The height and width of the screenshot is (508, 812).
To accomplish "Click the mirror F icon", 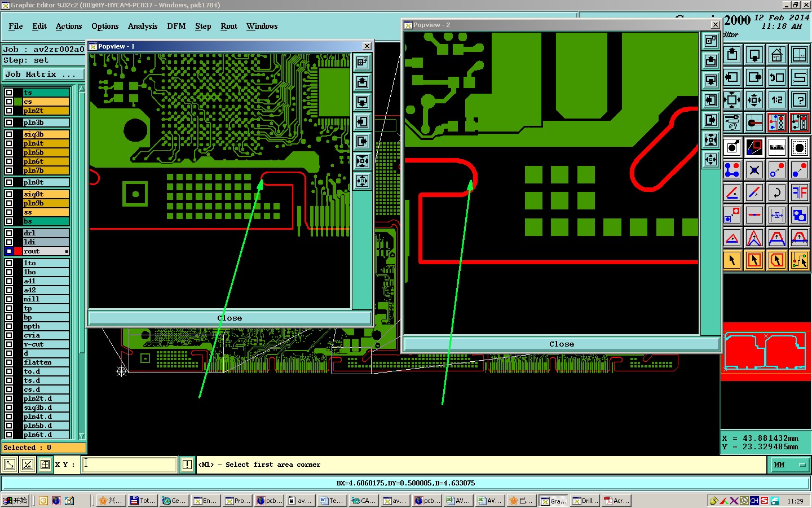I will [x=800, y=192].
